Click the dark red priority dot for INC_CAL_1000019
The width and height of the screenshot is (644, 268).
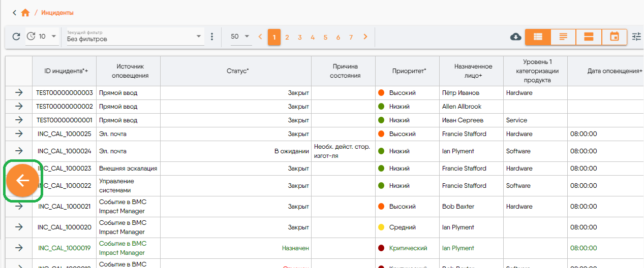381,248
